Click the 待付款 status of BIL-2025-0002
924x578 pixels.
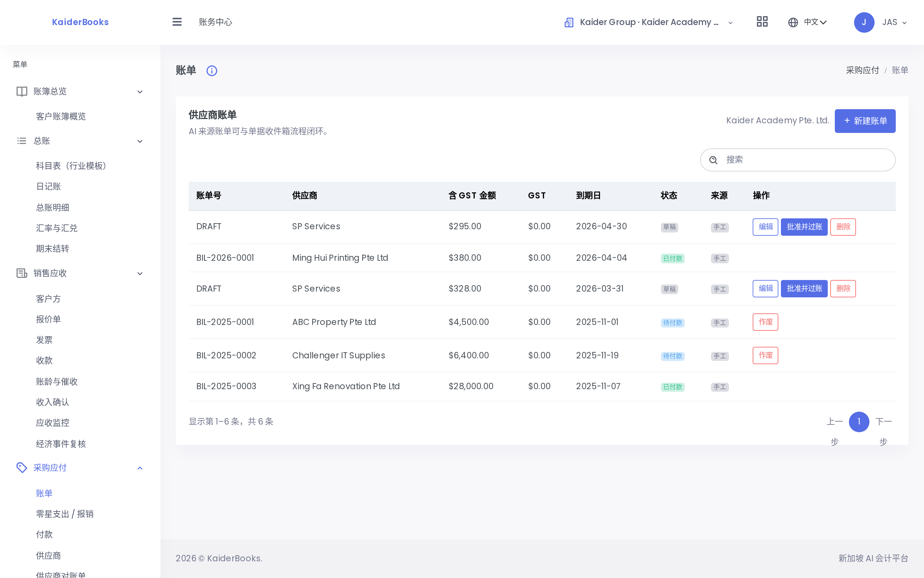[672, 356]
